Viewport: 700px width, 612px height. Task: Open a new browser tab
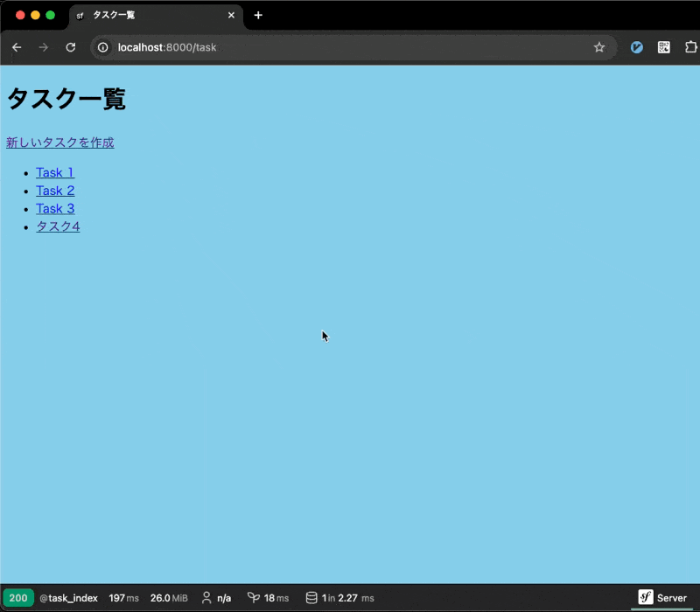point(257,15)
